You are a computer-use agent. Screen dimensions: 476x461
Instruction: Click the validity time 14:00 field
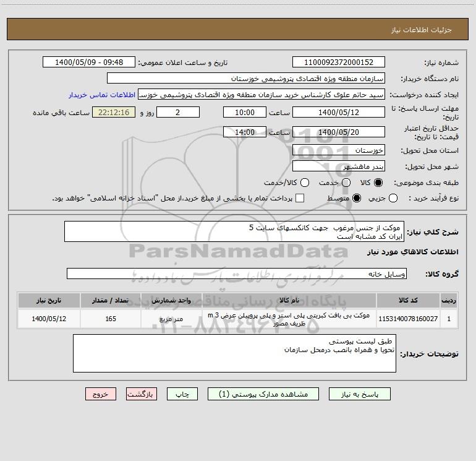coord(245,132)
